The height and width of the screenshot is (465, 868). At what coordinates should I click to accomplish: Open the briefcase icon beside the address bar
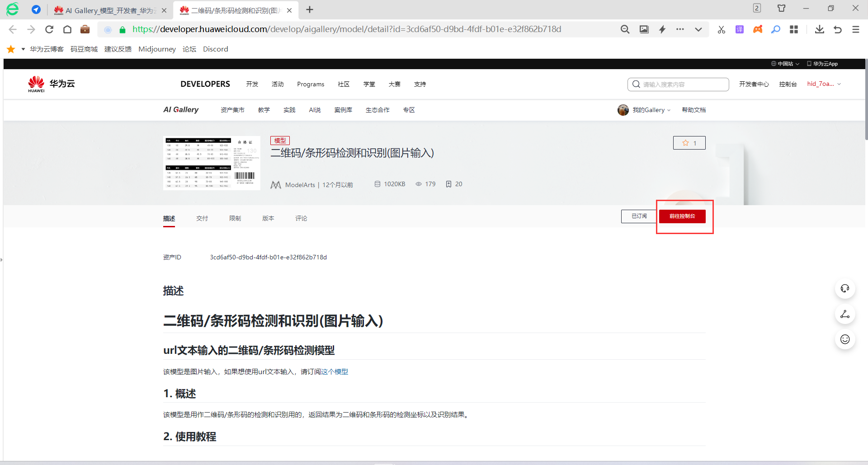(x=85, y=29)
